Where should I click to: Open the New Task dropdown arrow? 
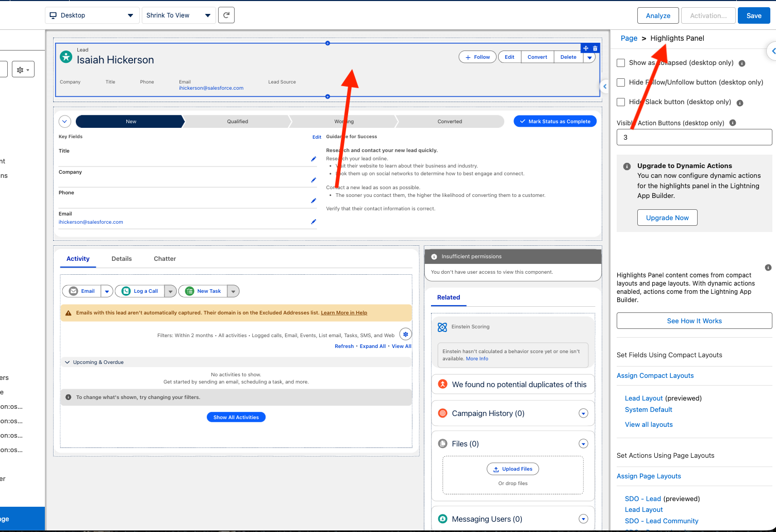233,291
